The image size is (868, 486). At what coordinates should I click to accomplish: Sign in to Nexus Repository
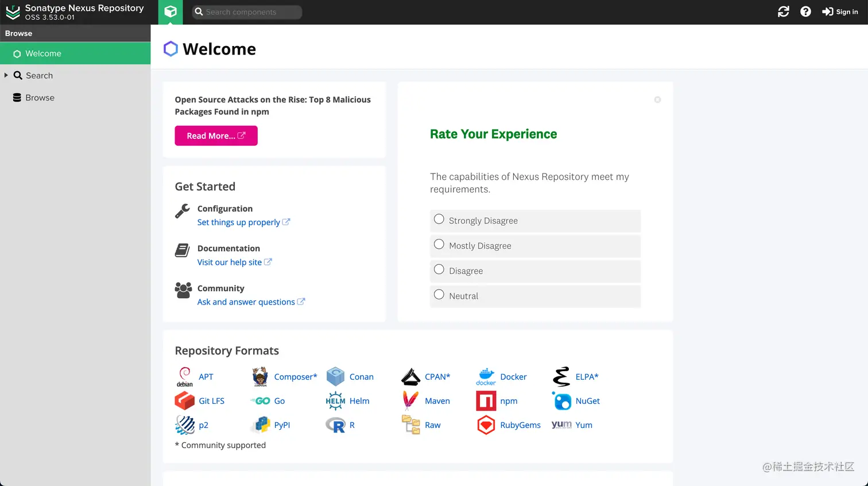point(840,11)
